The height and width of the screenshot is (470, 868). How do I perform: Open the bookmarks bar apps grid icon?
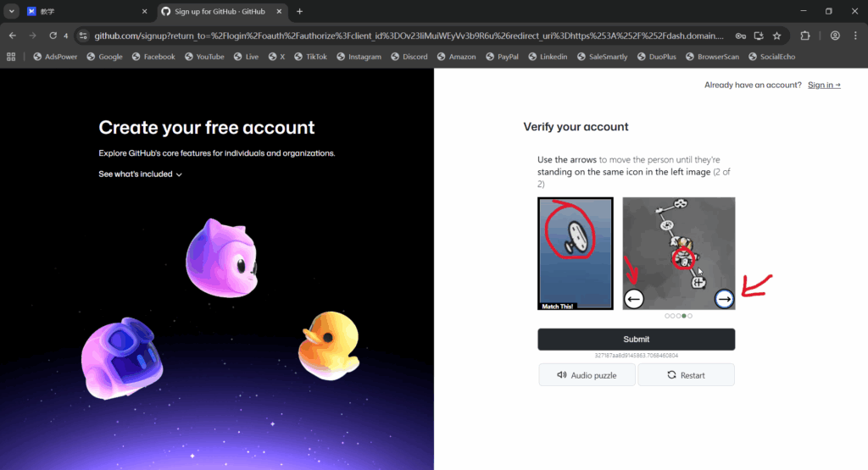point(12,57)
